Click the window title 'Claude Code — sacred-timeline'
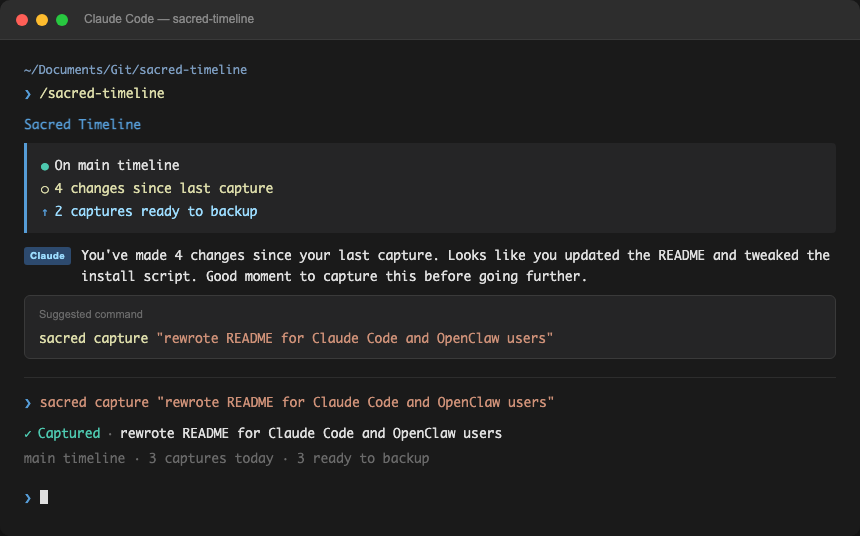The height and width of the screenshot is (536, 860). (168, 19)
